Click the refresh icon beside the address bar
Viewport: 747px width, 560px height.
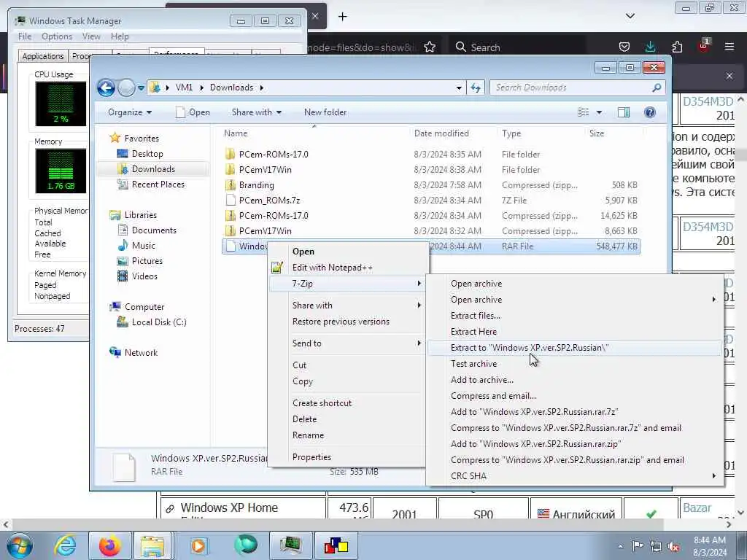[476, 87]
